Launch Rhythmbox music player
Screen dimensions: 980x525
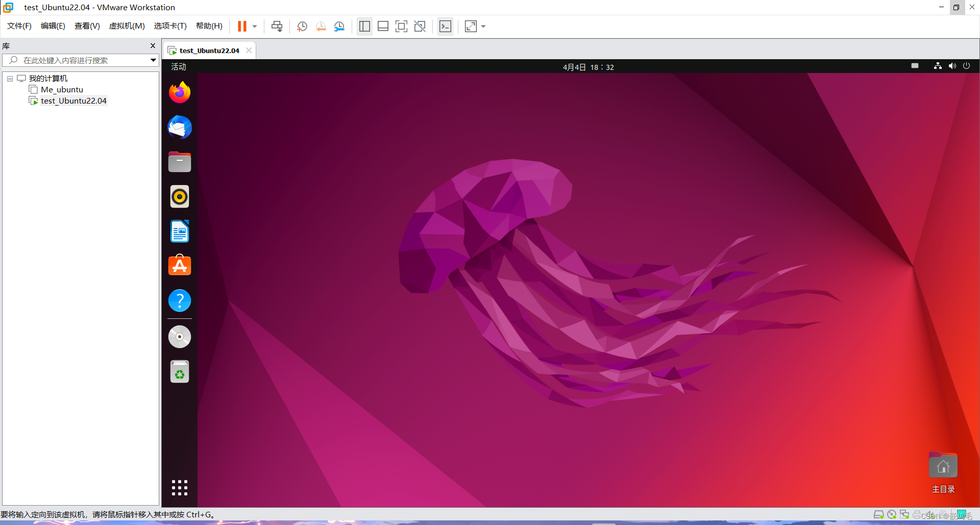click(x=180, y=196)
